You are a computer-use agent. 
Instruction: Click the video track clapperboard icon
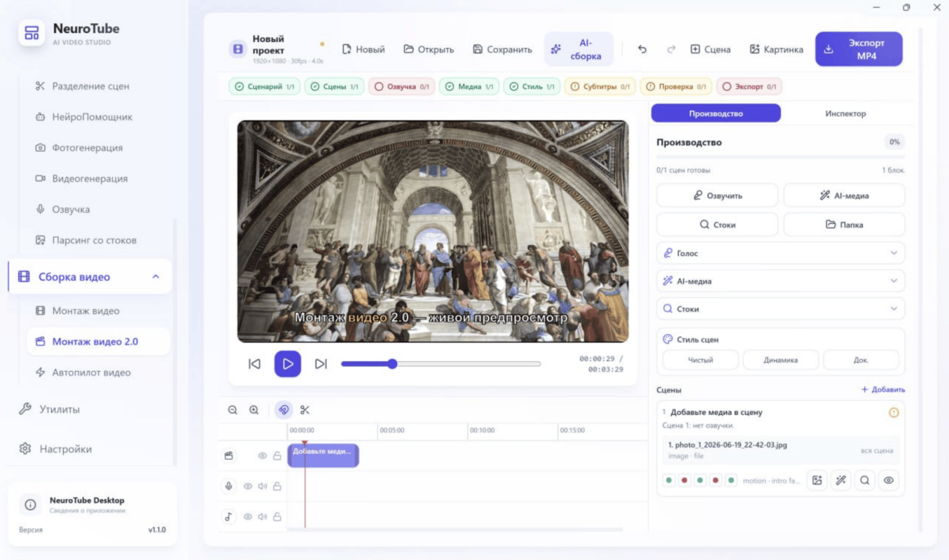pos(229,456)
